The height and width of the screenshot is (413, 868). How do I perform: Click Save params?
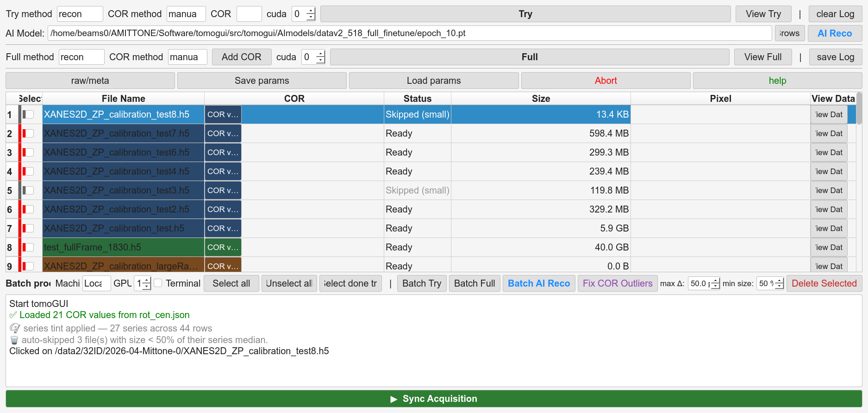click(262, 81)
